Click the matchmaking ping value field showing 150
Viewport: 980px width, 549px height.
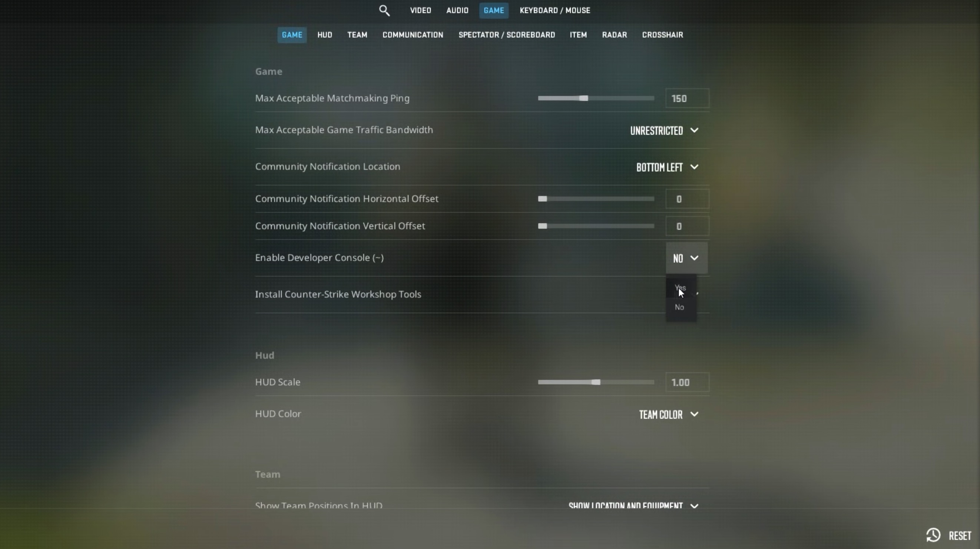tap(687, 99)
